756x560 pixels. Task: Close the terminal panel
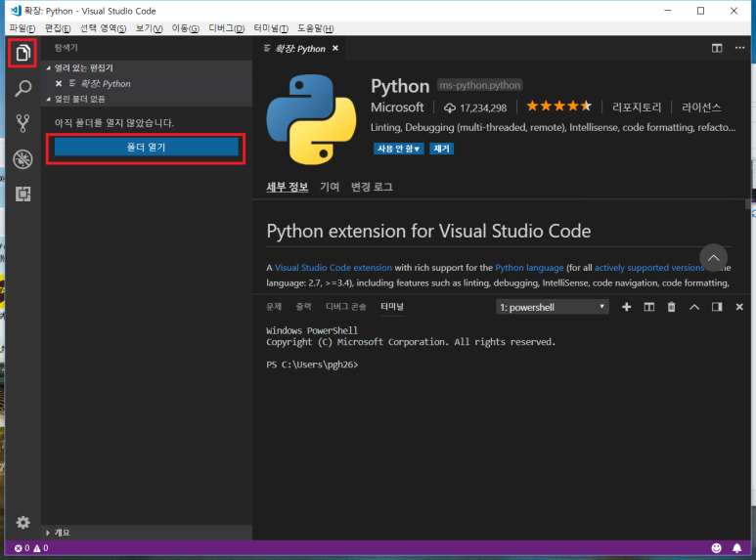(x=739, y=307)
